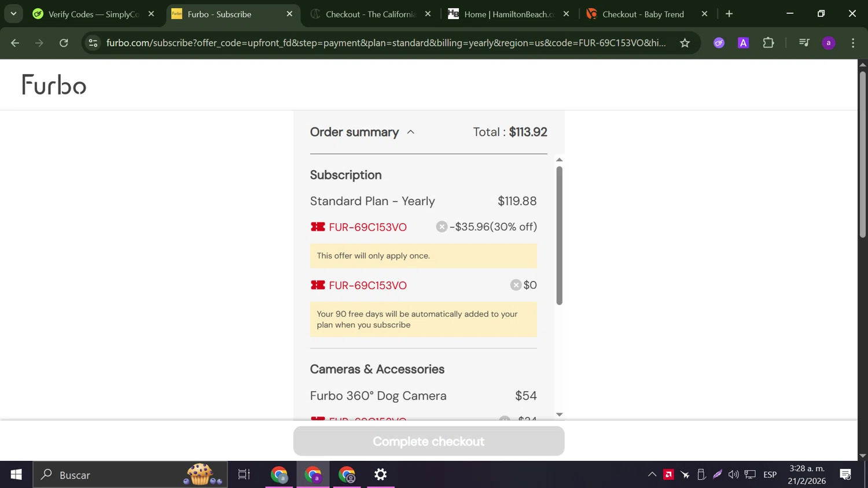
Task: Click the red coupon icon beside $0 code
Action: point(318,285)
